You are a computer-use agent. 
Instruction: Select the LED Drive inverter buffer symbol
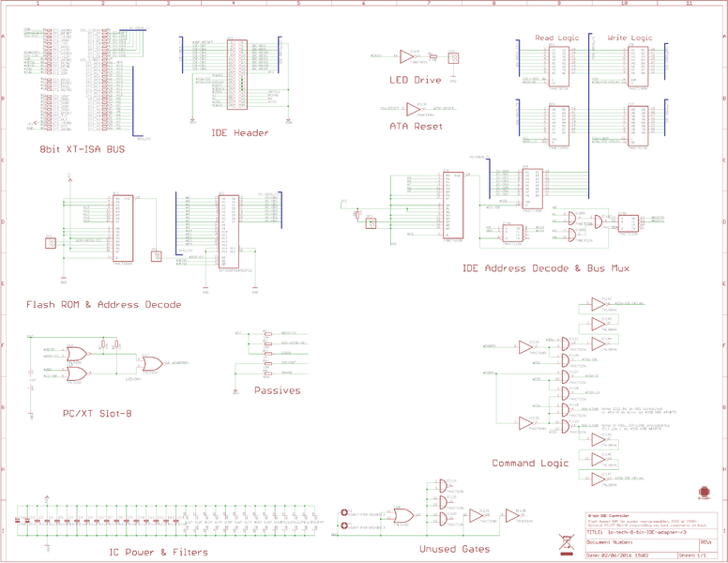coord(407,56)
